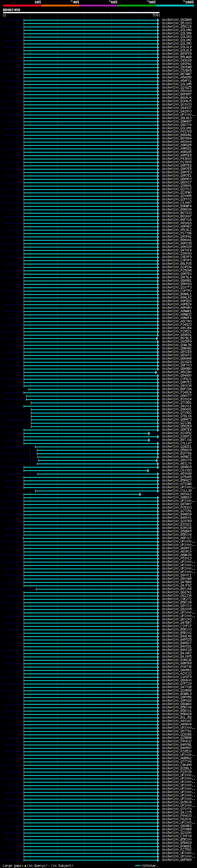
Task: Select the UniRef100_Q8SAT2 label
Action: click(x=177, y=355)
